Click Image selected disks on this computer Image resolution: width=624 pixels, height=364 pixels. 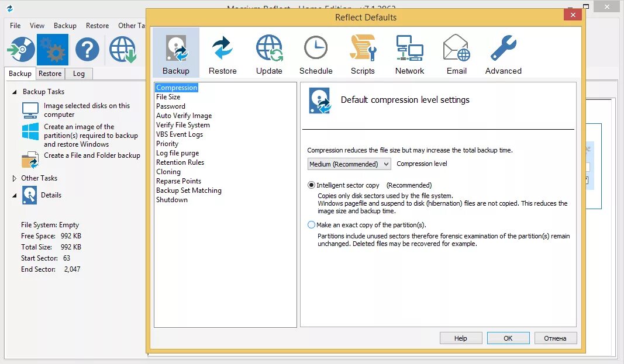[x=87, y=110]
